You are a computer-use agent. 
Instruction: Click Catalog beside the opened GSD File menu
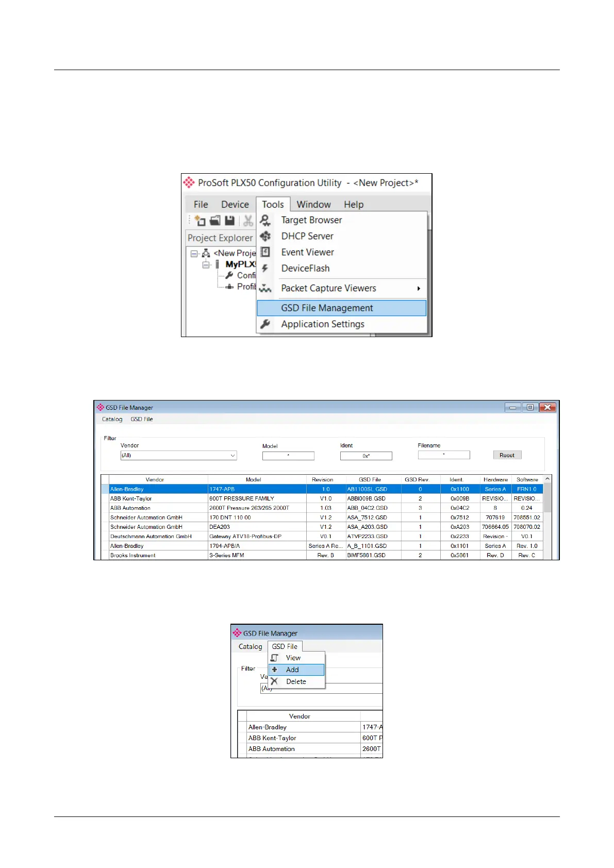pos(250,646)
